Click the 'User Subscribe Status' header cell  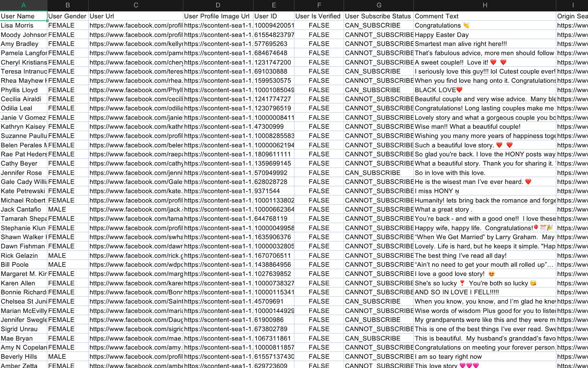(378, 16)
